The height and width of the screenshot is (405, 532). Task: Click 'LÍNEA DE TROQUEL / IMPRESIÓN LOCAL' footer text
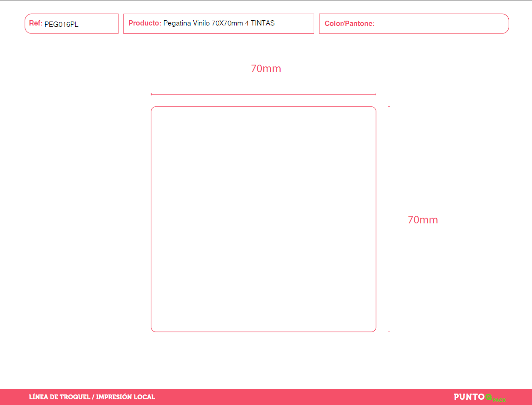[92, 397]
